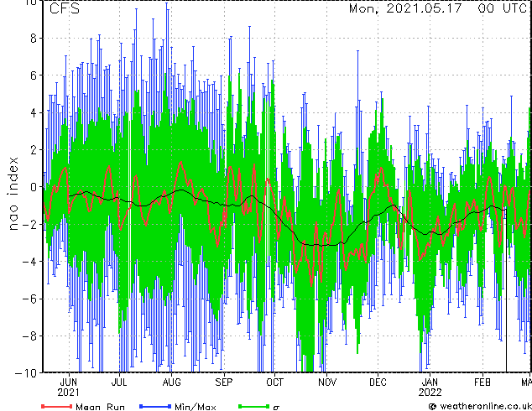Viewport: 532px width, 411px height.
Task: Click the JUN 2021 axis label
Action: pyautogui.click(x=69, y=387)
